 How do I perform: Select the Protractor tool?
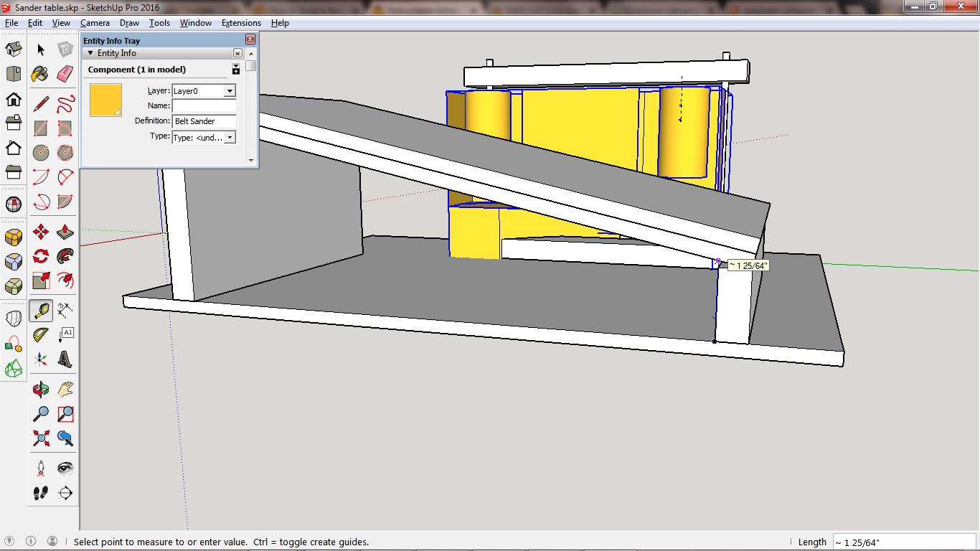pos(41,335)
